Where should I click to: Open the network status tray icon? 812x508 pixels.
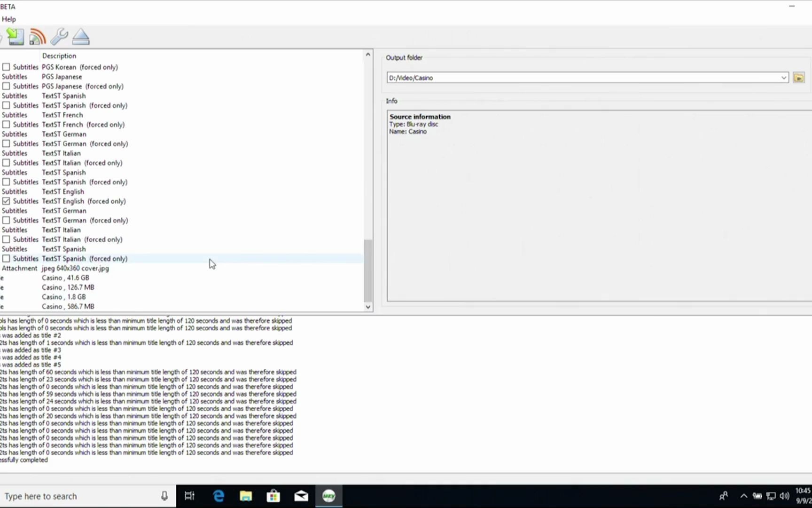(x=771, y=496)
